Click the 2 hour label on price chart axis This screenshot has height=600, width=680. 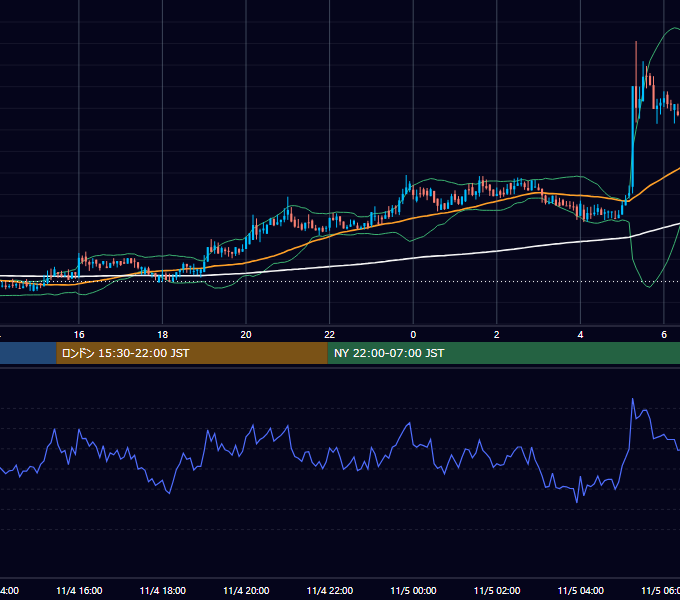(497, 335)
